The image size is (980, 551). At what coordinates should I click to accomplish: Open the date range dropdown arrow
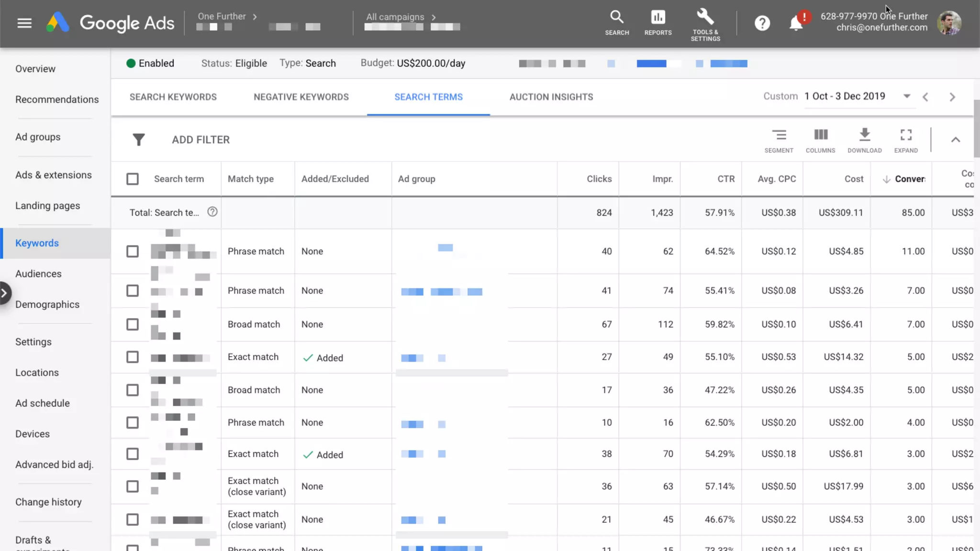906,96
